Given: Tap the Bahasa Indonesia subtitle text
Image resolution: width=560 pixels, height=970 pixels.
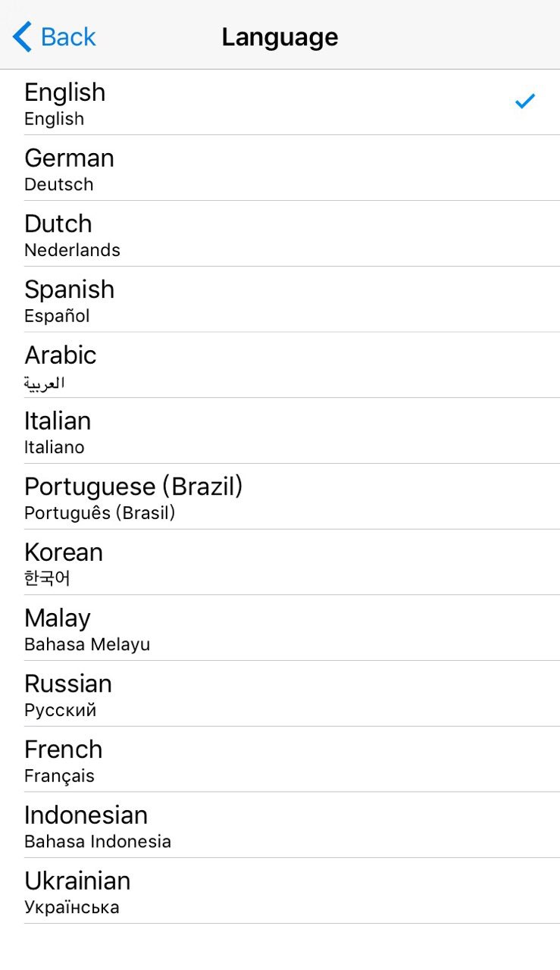Looking at the screenshot, I should click(x=98, y=842).
